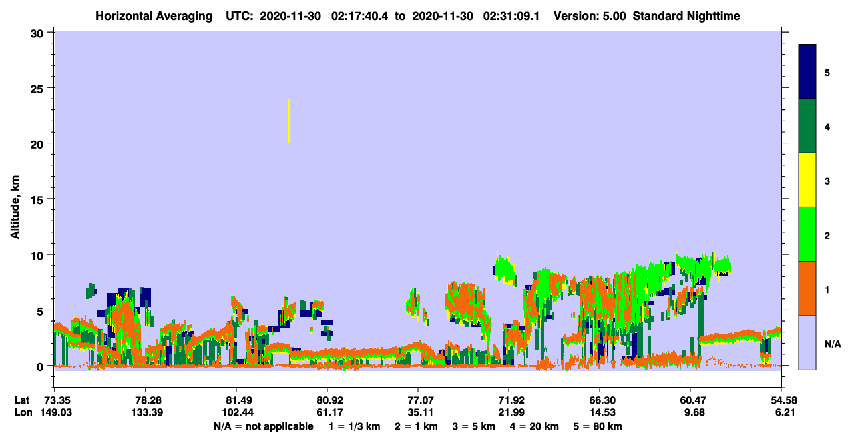
Task: Click the dark green 20 km legend swatch
Action: coord(807,126)
